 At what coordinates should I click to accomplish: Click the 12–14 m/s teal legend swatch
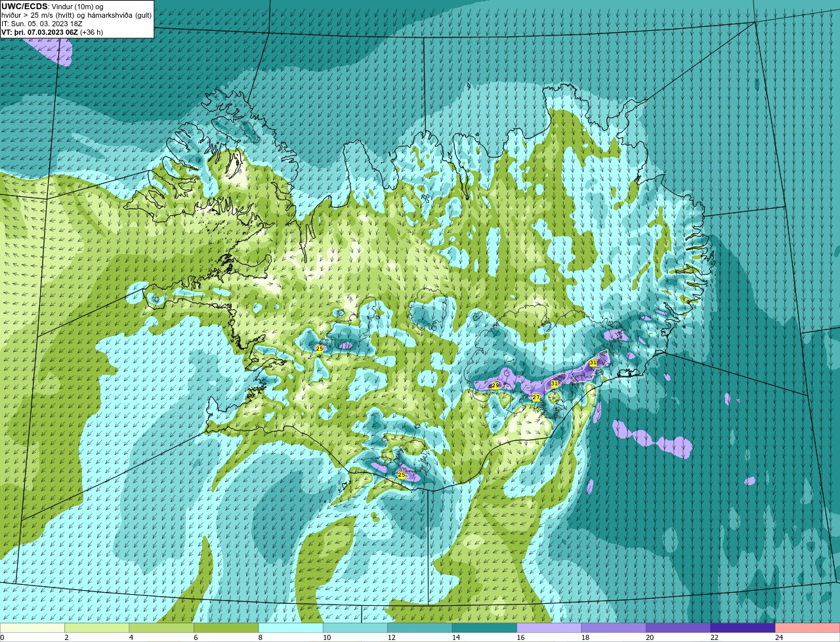420,628
